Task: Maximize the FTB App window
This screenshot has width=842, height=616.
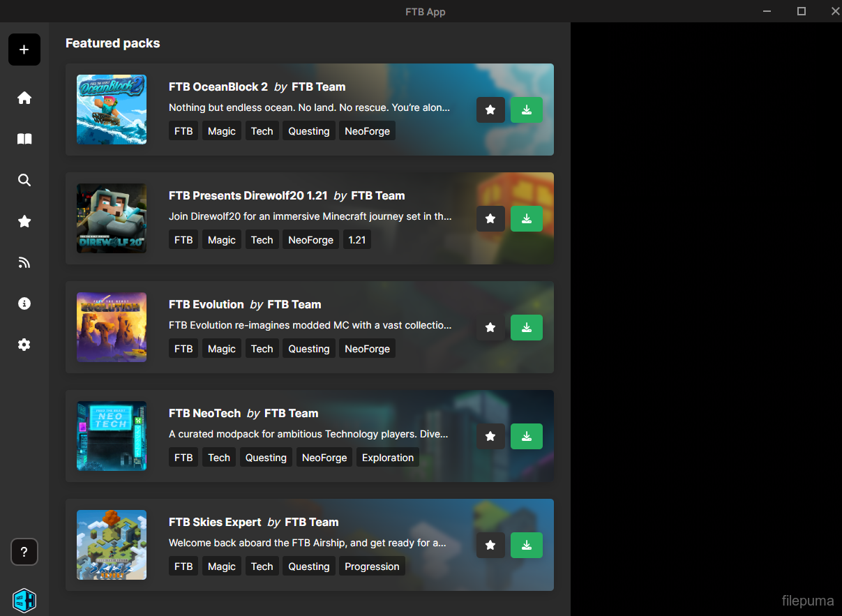Action: coord(802,11)
